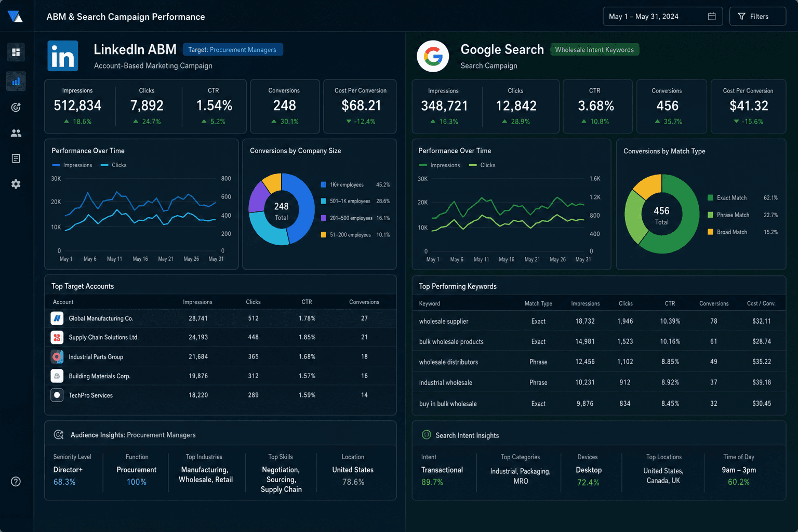Click the 248 Total donut chart center
798x532 pixels.
coord(281,210)
